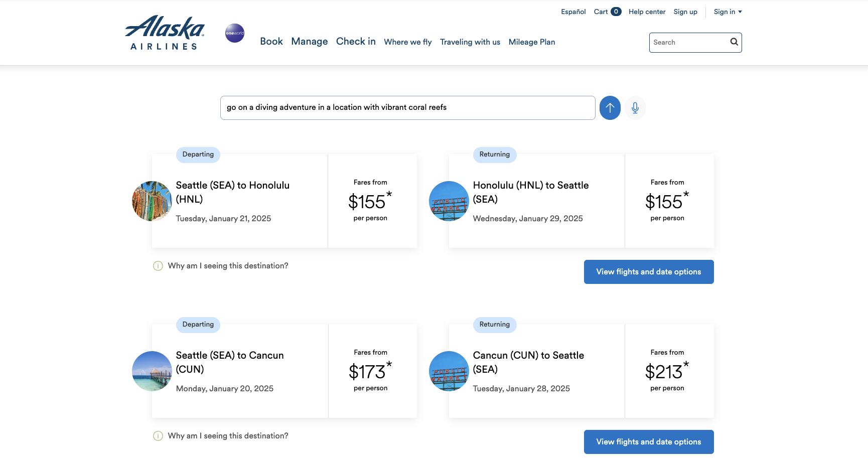Ask why Cancun destination is shown
The width and height of the screenshot is (868, 463).
click(x=228, y=436)
